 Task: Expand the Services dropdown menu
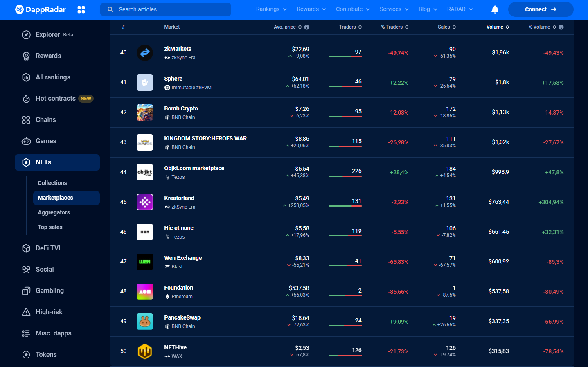pyautogui.click(x=394, y=9)
